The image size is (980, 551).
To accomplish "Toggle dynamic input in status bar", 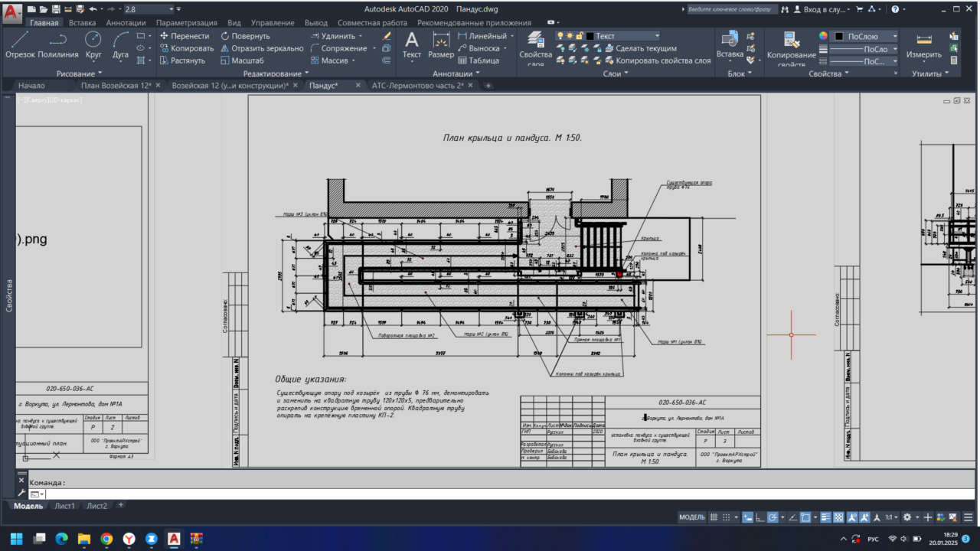I will tap(747, 517).
